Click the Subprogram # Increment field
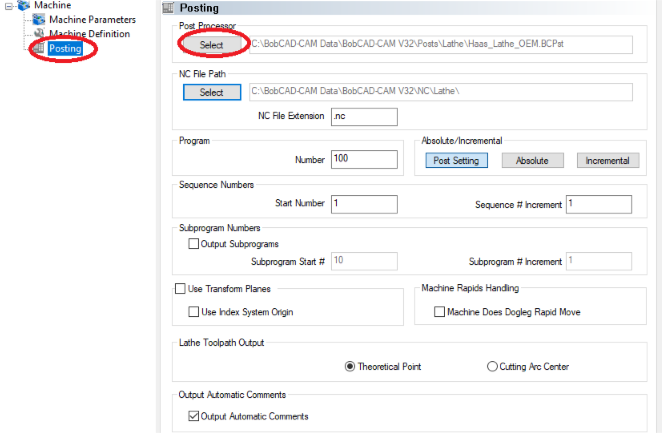Image resolution: width=662 pixels, height=433 pixels. (x=599, y=261)
